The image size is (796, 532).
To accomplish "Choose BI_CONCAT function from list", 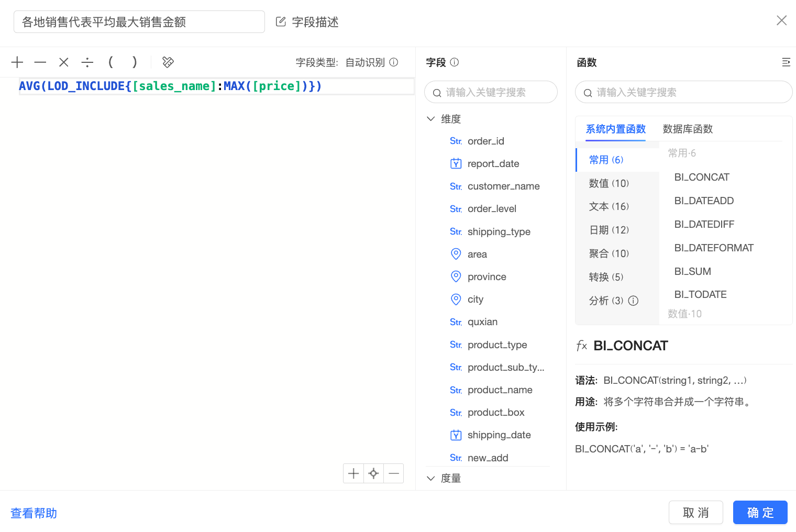I will tap(702, 177).
